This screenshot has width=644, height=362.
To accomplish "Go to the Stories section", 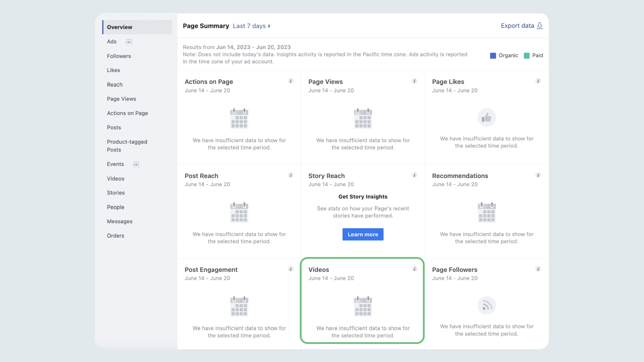I will click(x=116, y=193).
